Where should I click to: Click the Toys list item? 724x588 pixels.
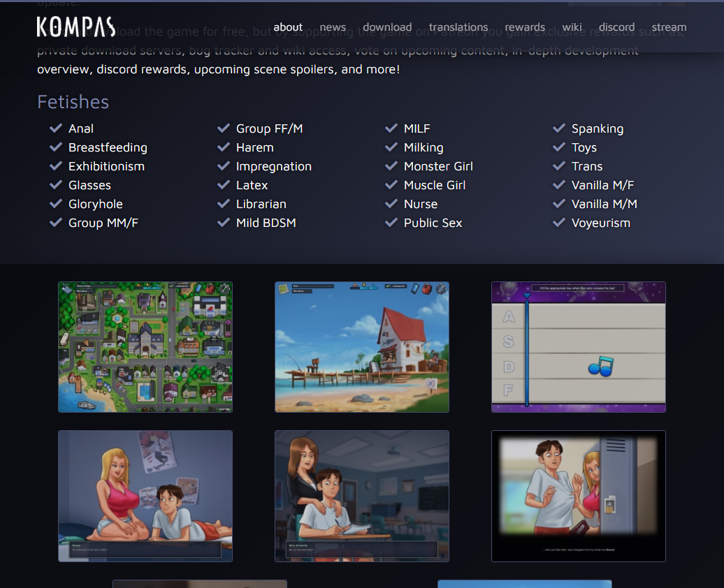click(584, 147)
